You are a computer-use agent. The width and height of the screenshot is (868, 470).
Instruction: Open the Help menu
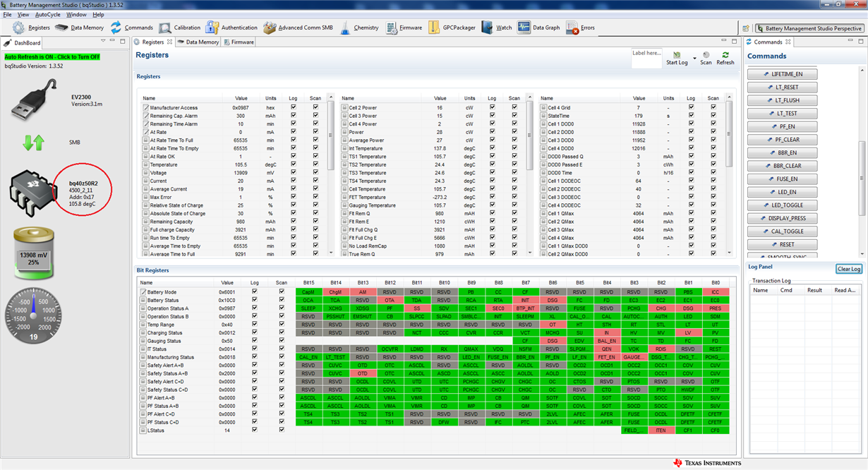pos(98,14)
